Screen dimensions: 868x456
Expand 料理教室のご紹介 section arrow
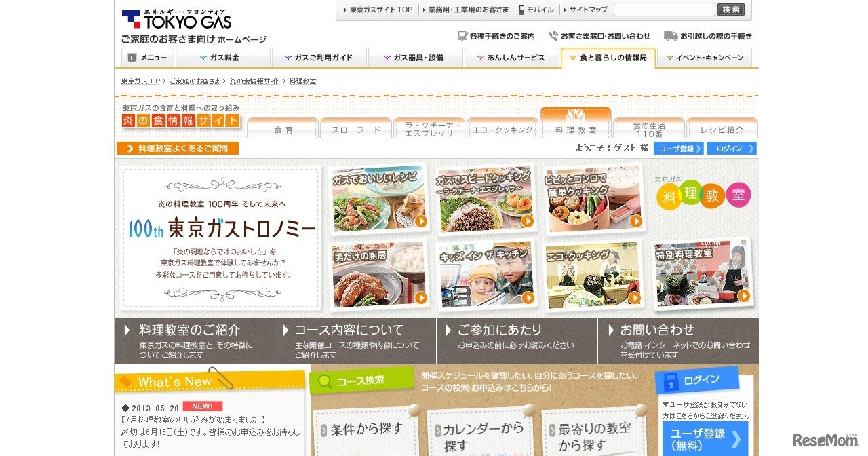(x=127, y=330)
